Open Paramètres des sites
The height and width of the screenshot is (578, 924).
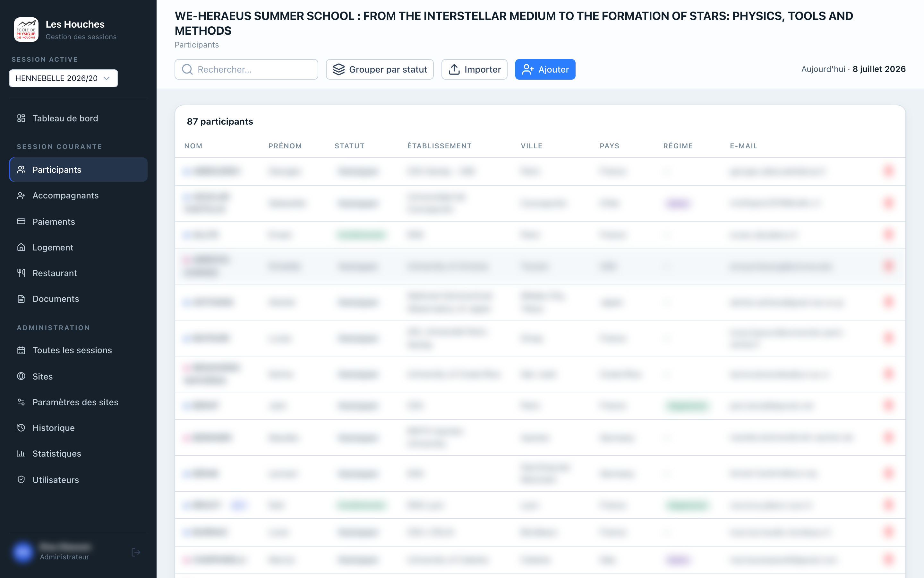78,402
